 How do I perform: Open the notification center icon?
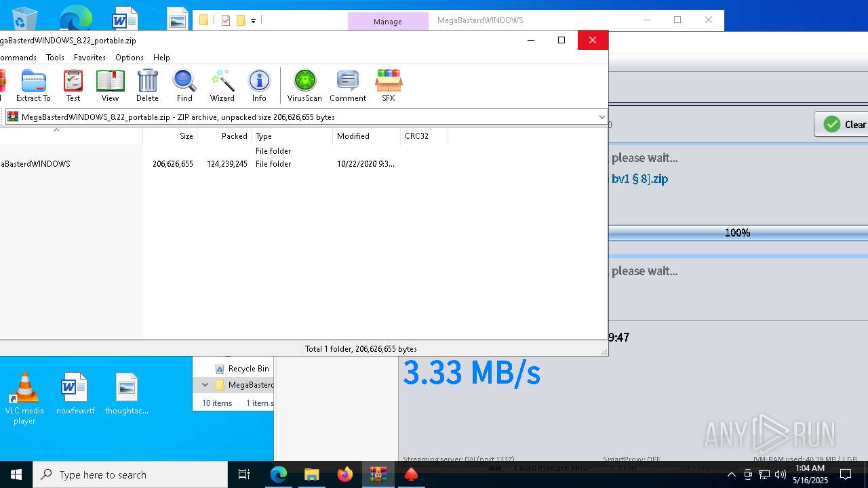(846, 474)
